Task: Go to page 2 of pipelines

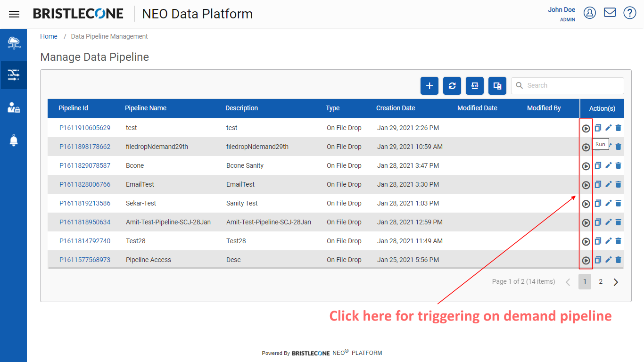Action: tap(601, 281)
